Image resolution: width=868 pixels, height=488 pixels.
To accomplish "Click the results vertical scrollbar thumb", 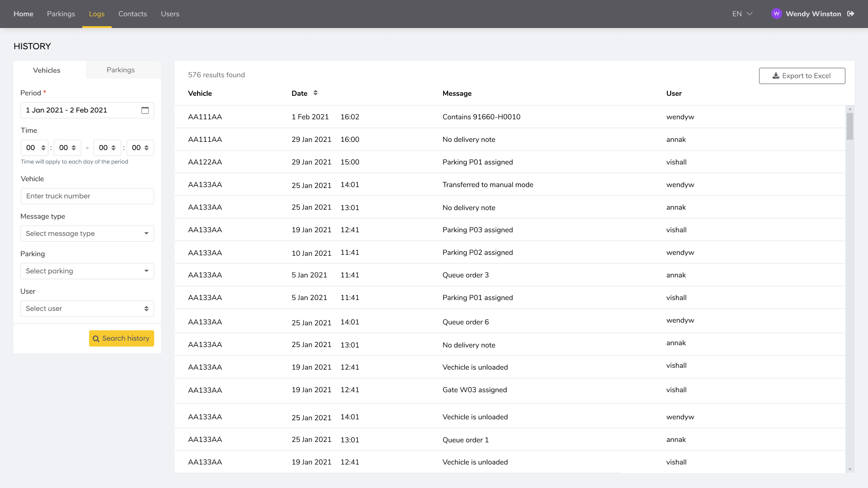I will [850, 127].
